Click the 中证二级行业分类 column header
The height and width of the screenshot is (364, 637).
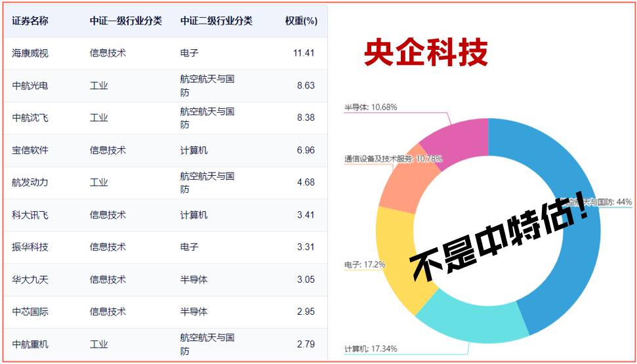[x=216, y=21]
